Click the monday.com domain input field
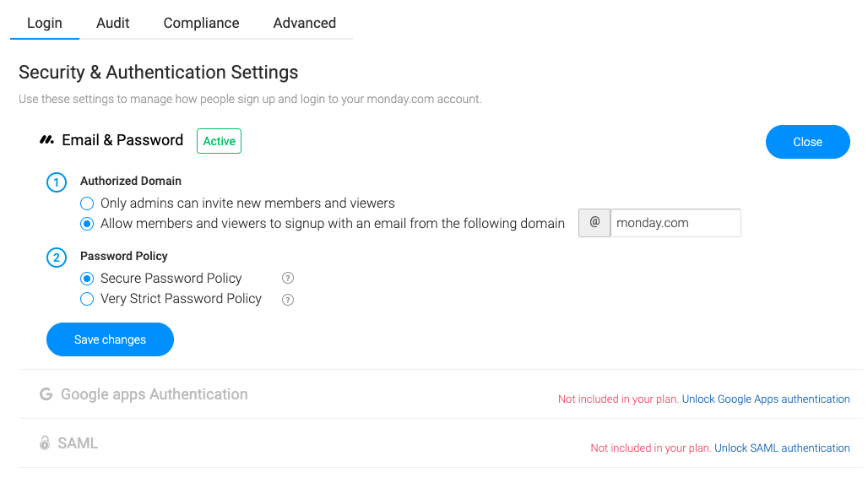868x483 pixels. [x=675, y=223]
